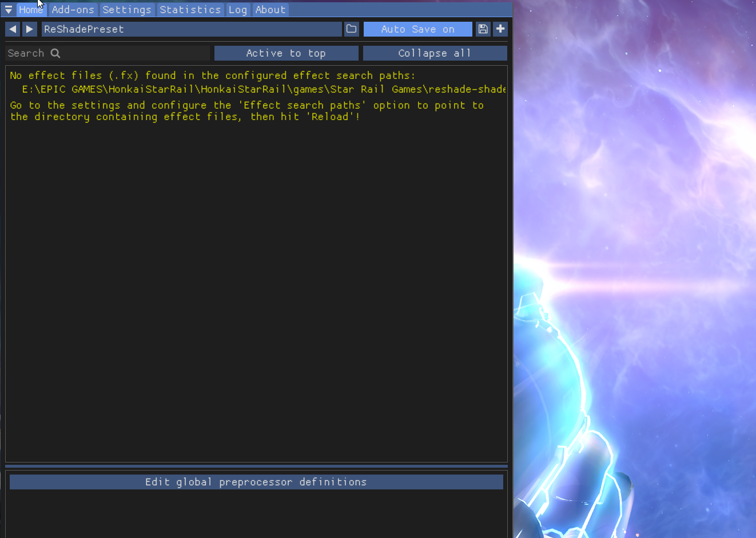Open the Add-ons tab

click(x=73, y=10)
